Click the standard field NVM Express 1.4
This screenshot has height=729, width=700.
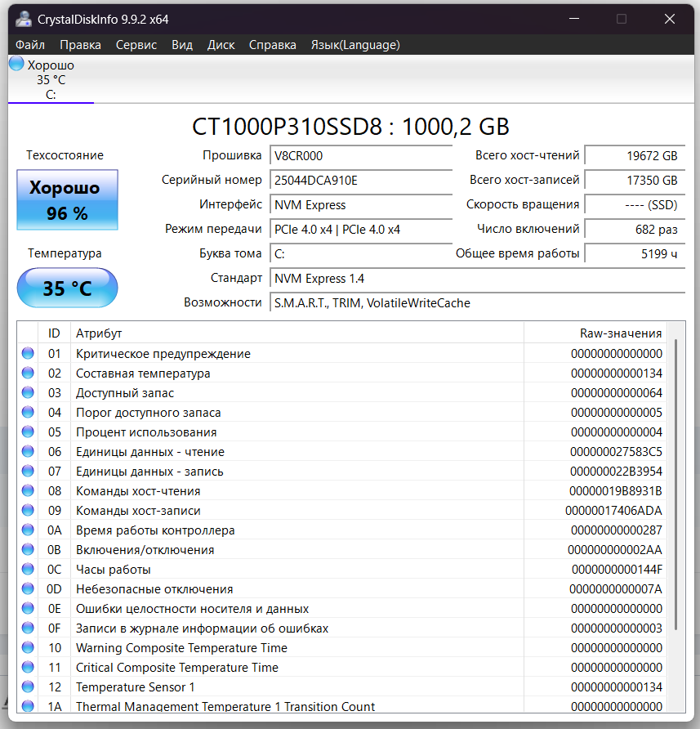[477, 279]
